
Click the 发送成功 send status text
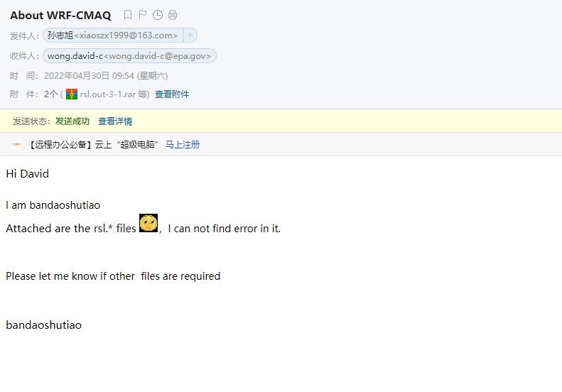[x=72, y=121]
